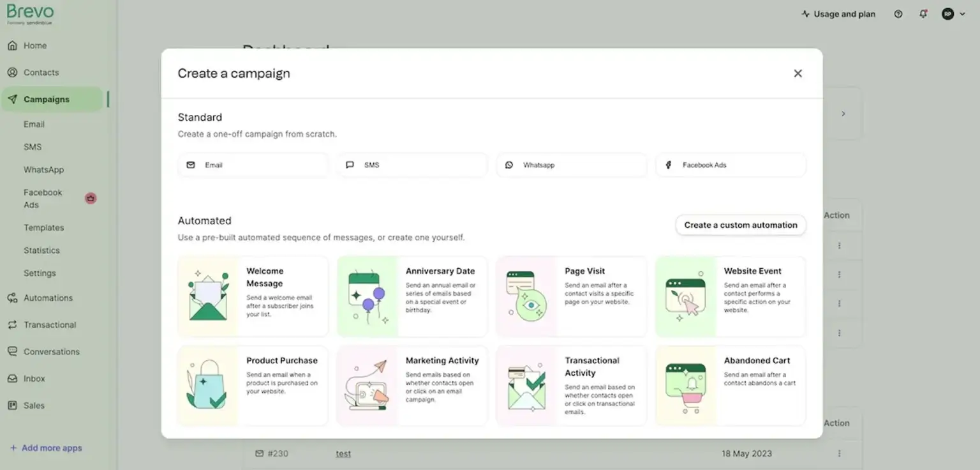Expand the account profile dropdown

(x=953, y=14)
